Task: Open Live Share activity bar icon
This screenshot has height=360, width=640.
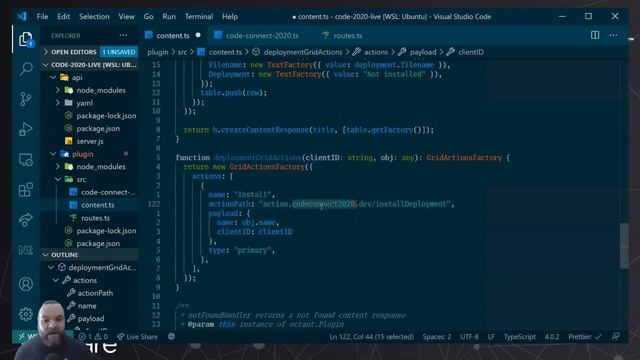Action: (x=26, y=220)
